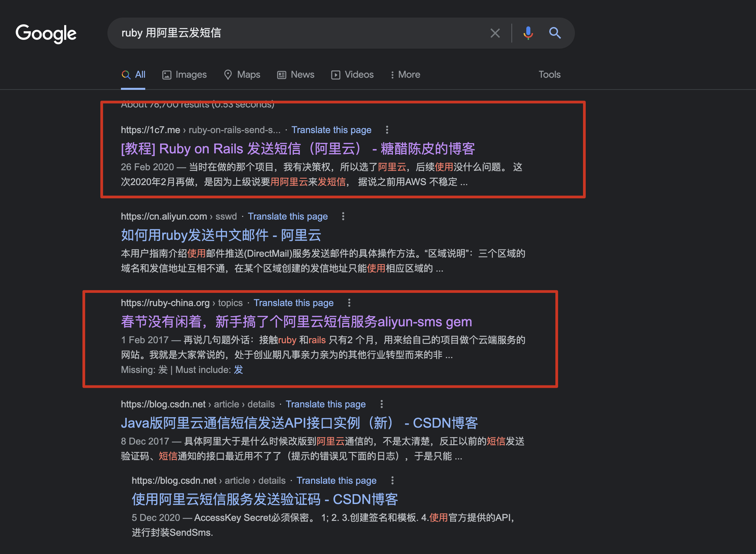Open three-dot menu for ruby-china.org result
756x554 pixels.
click(x=349, y=303)
